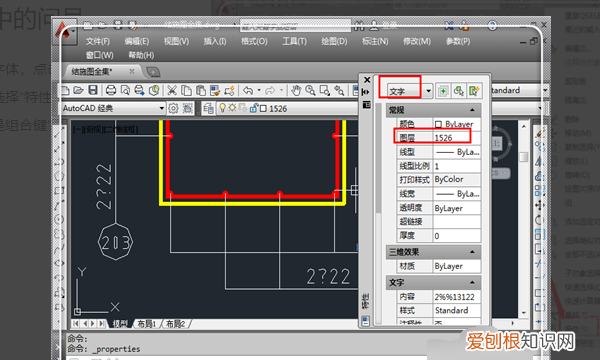
Task: Toggle viewport freeze icon for layer 1526
Action: click(243, 108)
